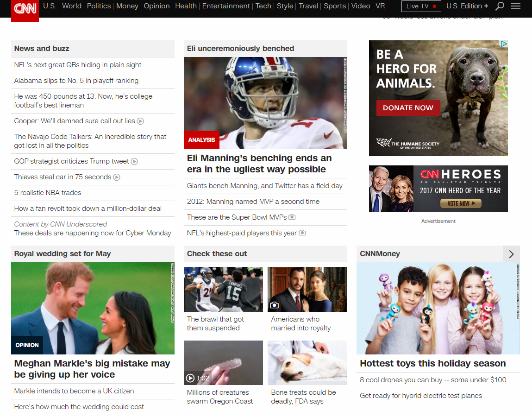Click dog at vet thumbnail
532x417 pixels.
[x=307, y=363]
